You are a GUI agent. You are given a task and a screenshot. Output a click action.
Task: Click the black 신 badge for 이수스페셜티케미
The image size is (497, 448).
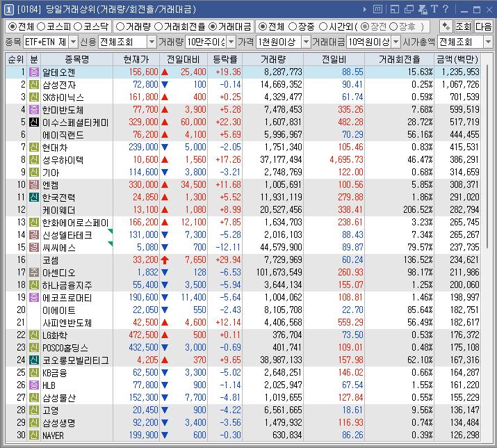coord(34,122)
